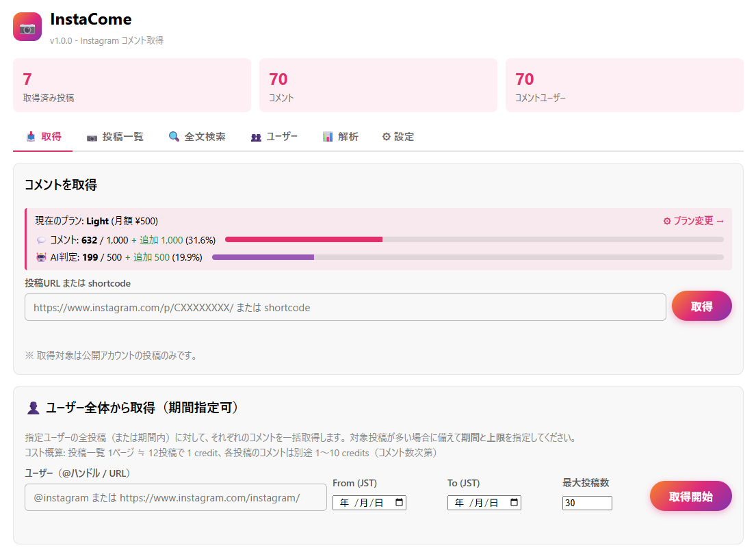Click the camera icon beside 投稿一覧
Screen dimensions: 756x552
tap(92, 138)
